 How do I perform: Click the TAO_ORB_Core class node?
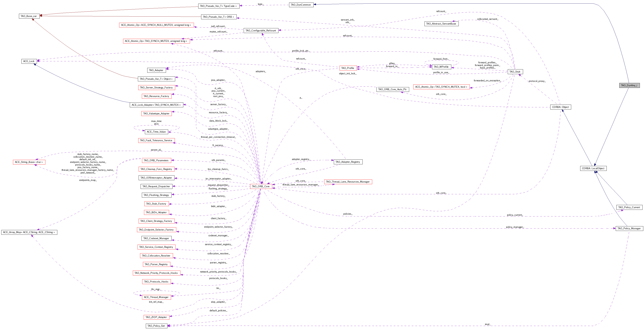tap(261, 186)
